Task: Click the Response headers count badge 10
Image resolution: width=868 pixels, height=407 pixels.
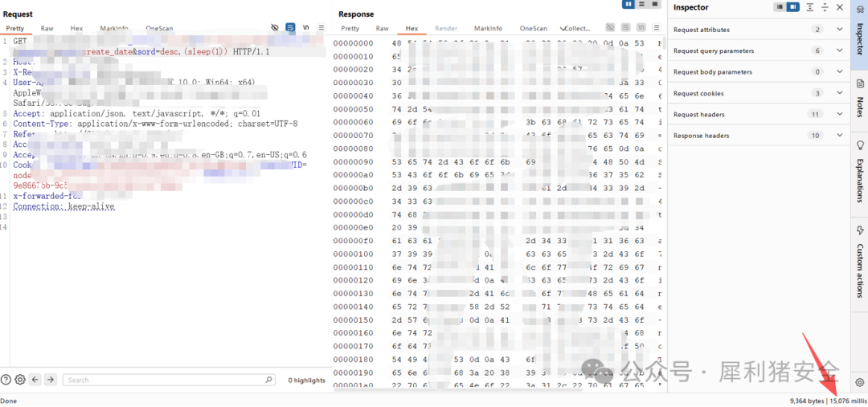Action: coord(817,136)
